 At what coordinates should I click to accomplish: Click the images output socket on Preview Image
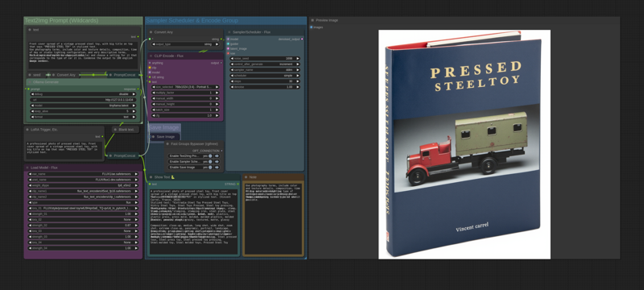(x=312, y=27)
